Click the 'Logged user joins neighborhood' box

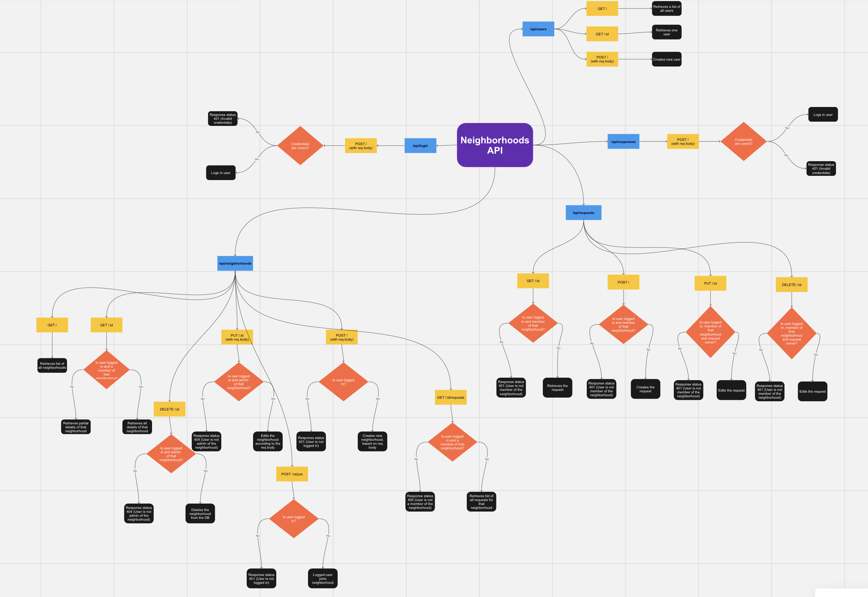point(323,578)
